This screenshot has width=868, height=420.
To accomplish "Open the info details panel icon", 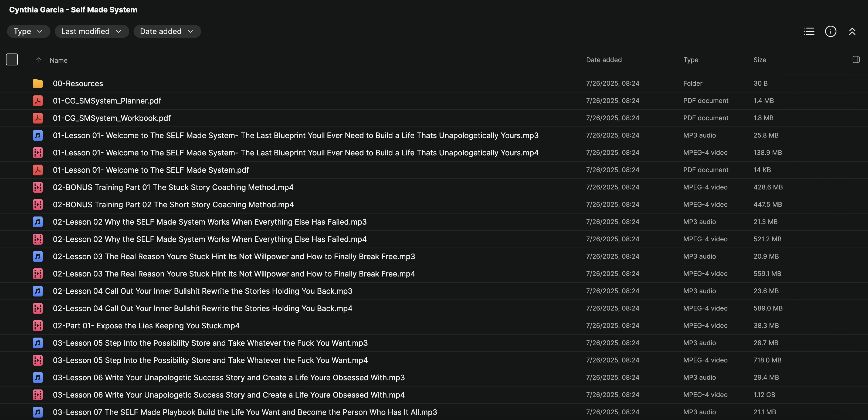I will [830, 31].
